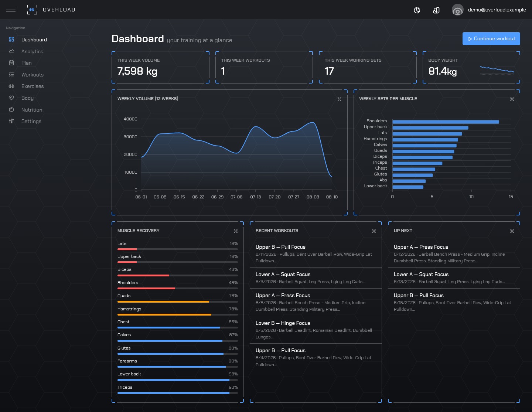Toggle dark mode moon icon
The image size is (532, 412).
[x=417, y=10]
